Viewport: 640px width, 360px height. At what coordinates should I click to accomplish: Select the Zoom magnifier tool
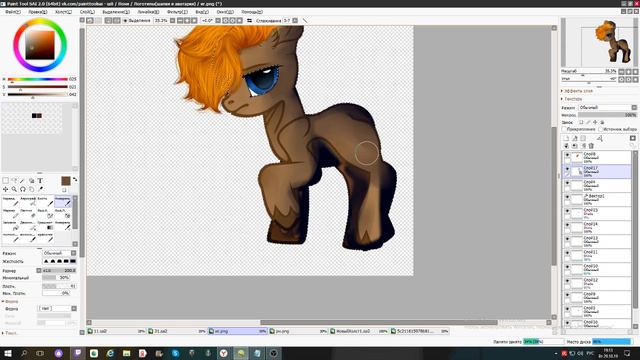(14, 189)
